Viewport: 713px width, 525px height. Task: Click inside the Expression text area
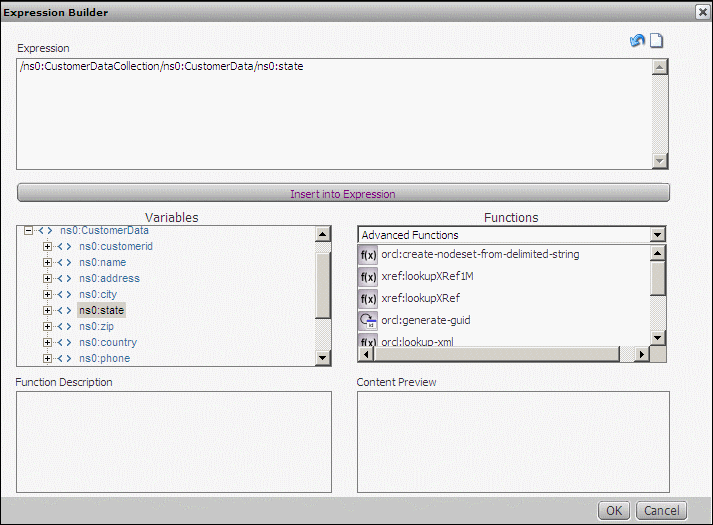pos(334,114)
